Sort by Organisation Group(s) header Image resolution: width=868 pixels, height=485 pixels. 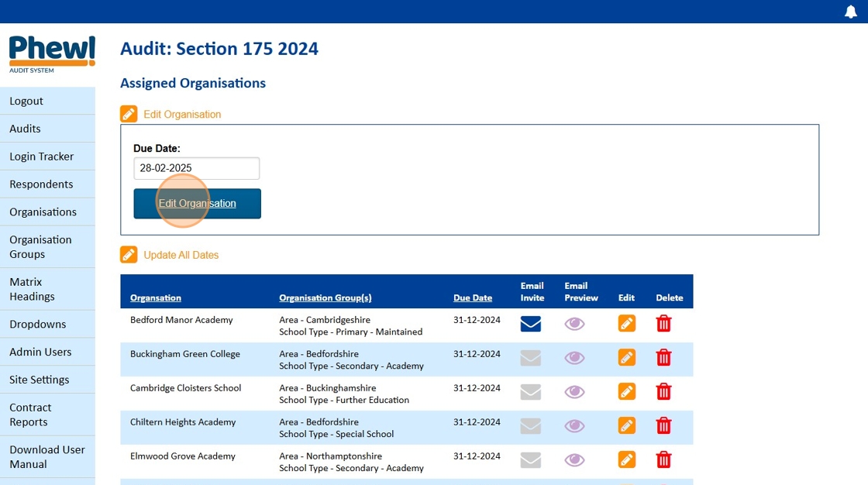(x=325, y=298)
